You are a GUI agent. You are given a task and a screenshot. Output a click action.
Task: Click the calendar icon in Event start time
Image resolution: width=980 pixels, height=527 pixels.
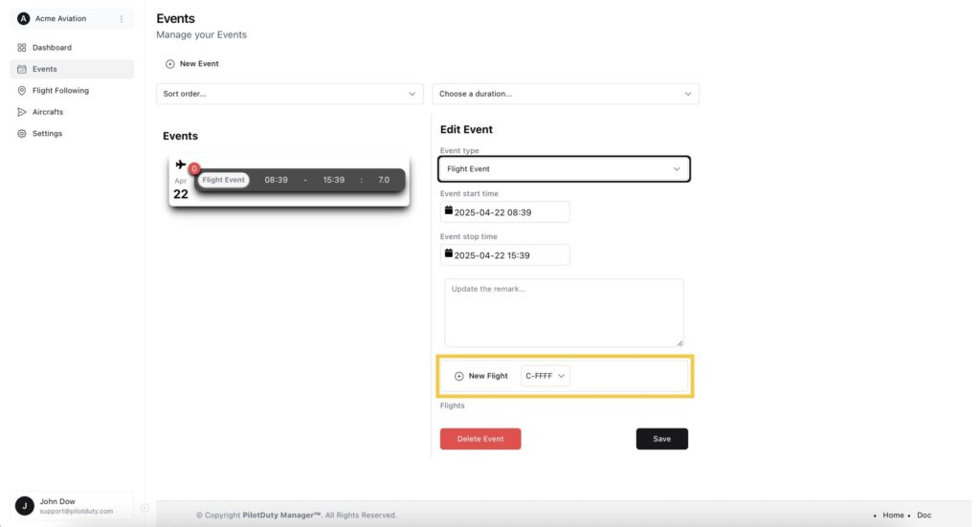click(448, 210)
